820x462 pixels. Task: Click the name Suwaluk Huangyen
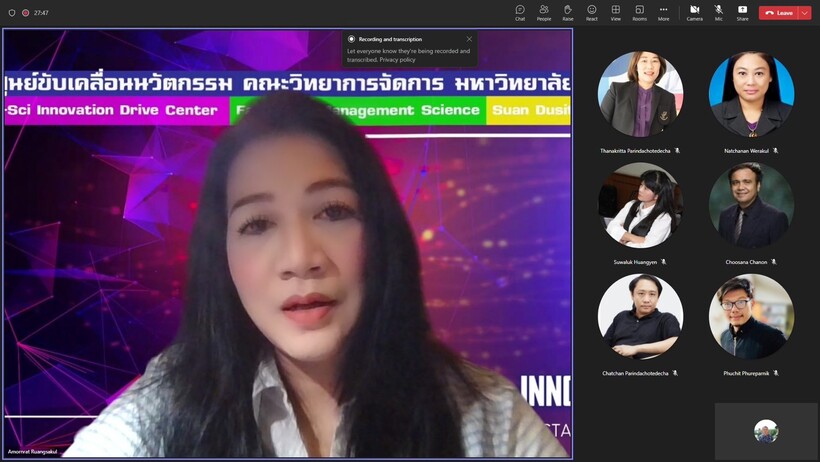(635, 262)
